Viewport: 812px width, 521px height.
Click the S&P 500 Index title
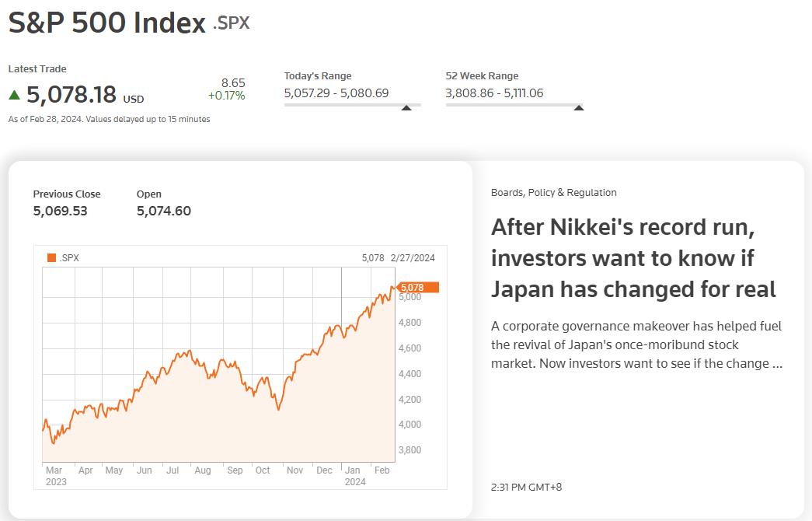[107, 23]
